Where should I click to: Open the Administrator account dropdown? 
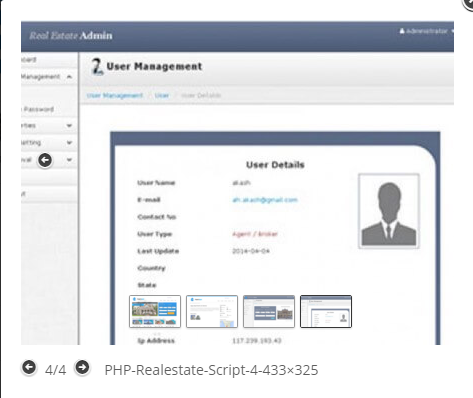[x=426, y=31]
